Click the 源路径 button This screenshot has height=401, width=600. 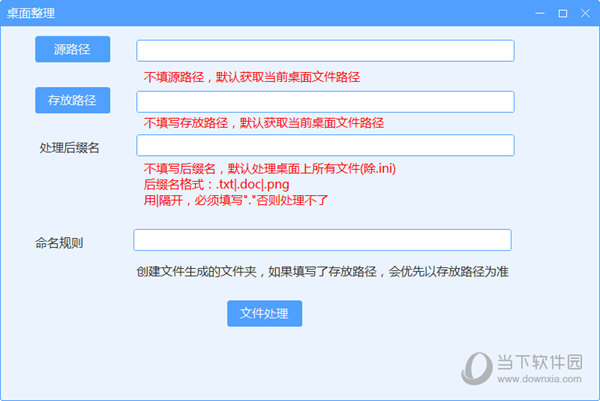pos(73,49)
